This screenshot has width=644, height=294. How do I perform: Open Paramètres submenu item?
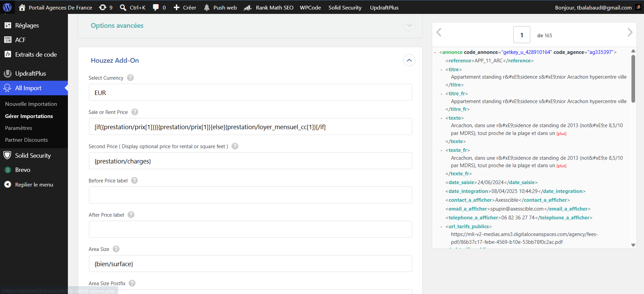(19, 128)
